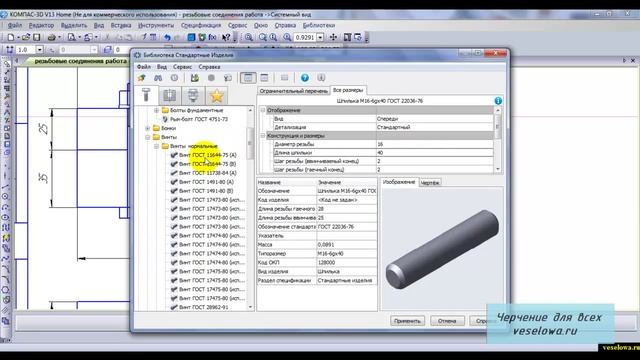Click the binoculars Search icon in library dialog
640x360 pixels.
pyautogui.click(x=158, y=78)
